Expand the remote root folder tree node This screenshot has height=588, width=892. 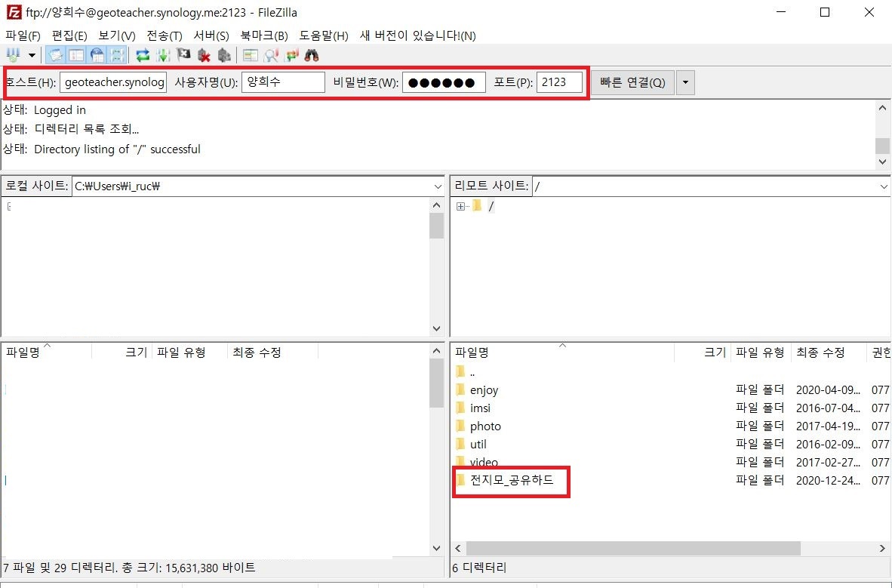(x=460, y=207)
